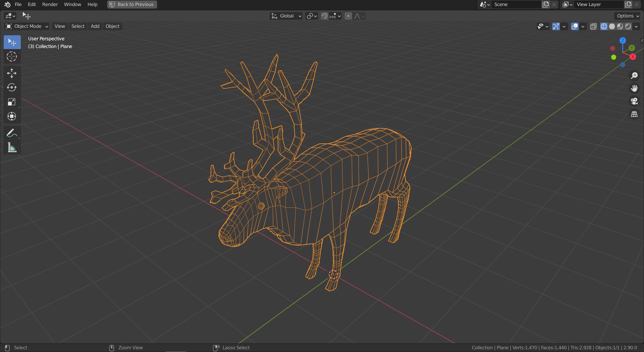
Task: Click the negative Y green gizmo dot
Action: tap(613, 57)
